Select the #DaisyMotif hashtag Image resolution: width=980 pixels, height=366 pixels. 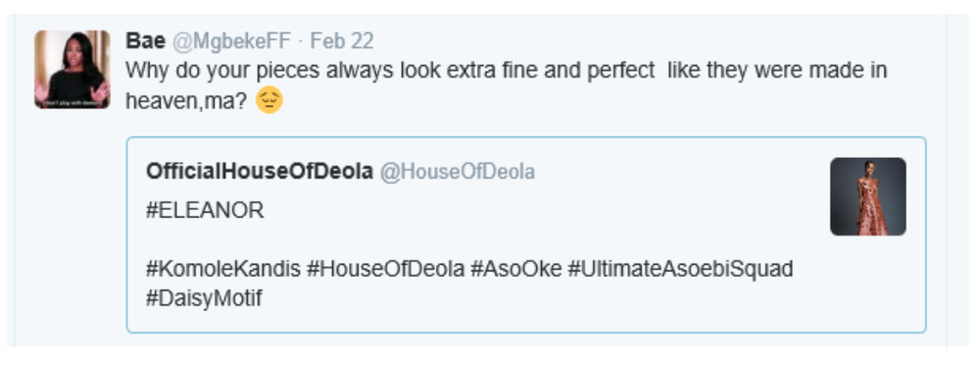(205, 298)
